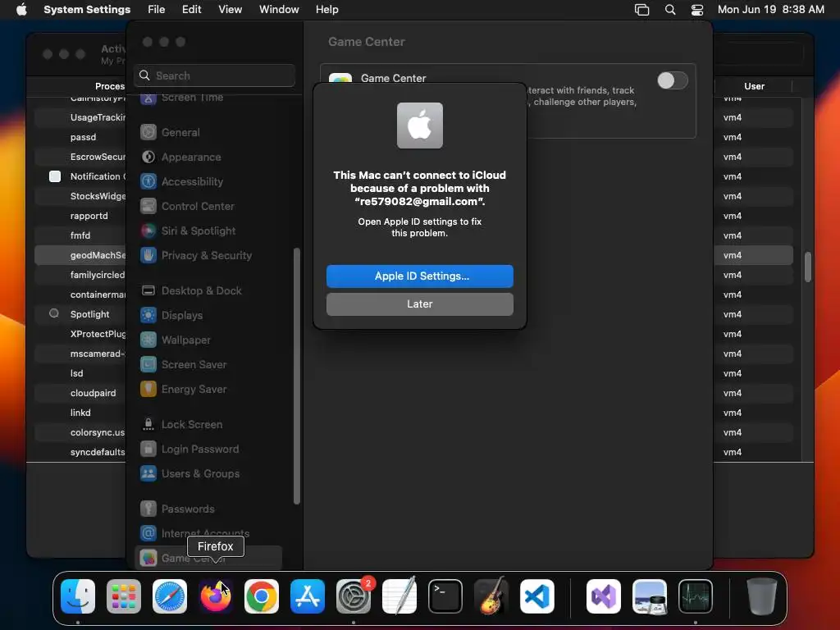This screenshot has width=840, height=630.
Task: Launch Visual Studio purple icon in Dock
Action: (604, 596)
